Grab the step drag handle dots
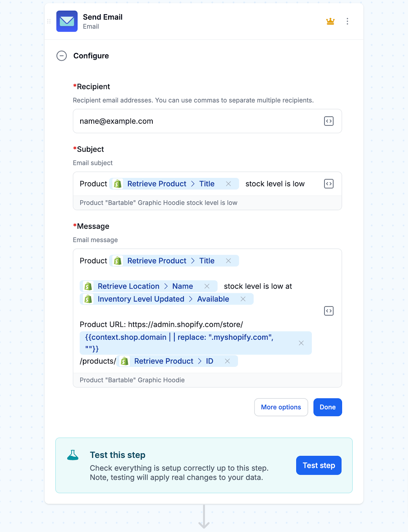408x532 pixels. coord(49,21)
